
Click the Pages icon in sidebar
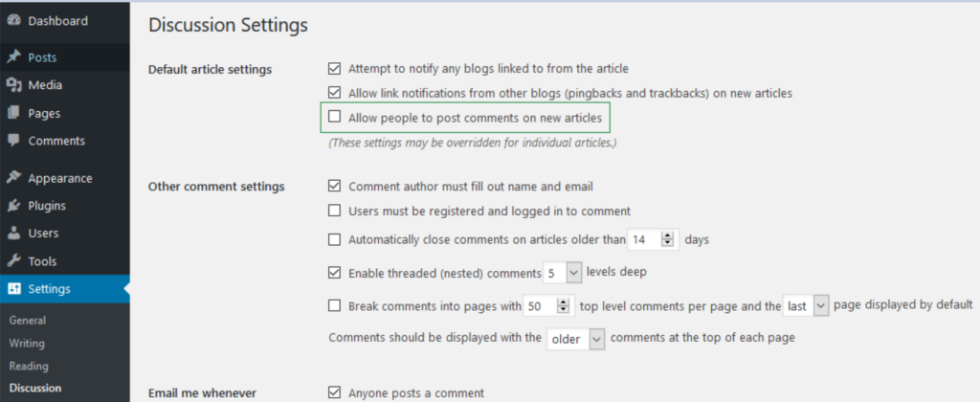coord(14,113)
